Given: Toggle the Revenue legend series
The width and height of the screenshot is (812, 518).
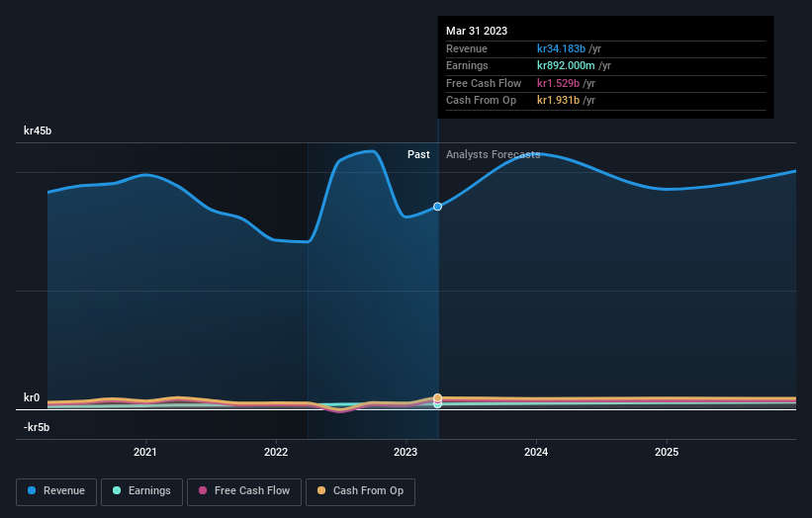Looking at the screenshot, I should [56, 491].
